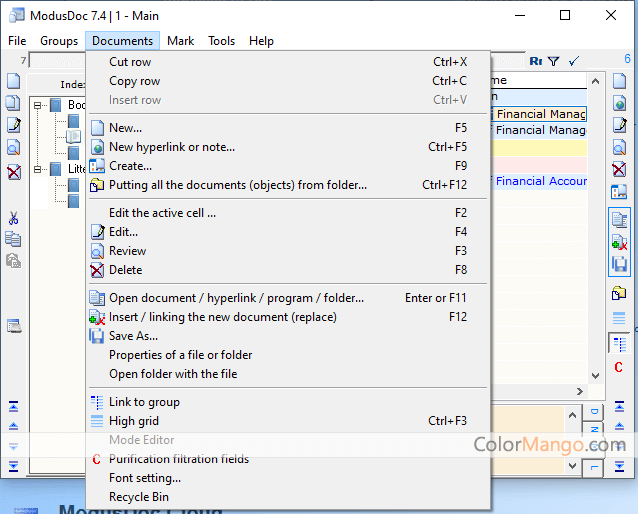The height and width of the screenshot is (514, 638).
Task: Open the Tools menu
Action: point(221,41)
